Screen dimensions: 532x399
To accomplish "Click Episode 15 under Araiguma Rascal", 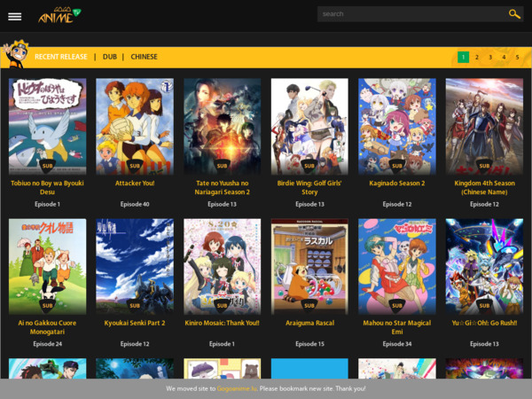I will click(309, 344).
